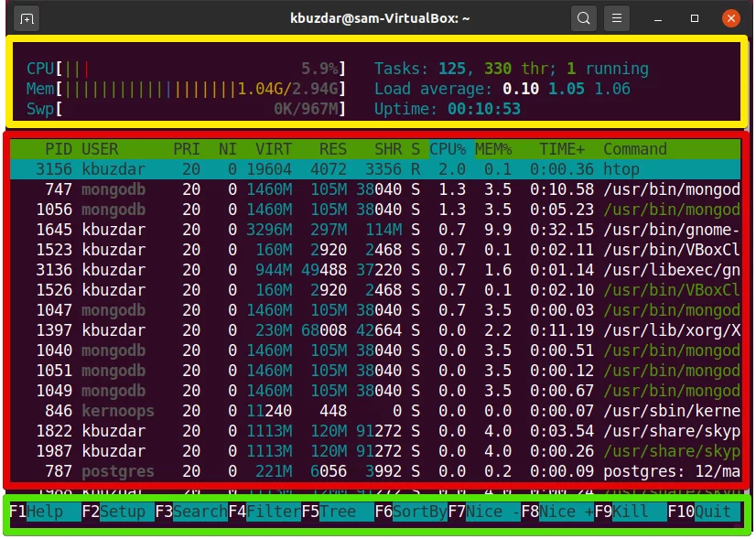Click the CPU usage meter bar
This screenshot has width=756, height=539.
point(186,69)
